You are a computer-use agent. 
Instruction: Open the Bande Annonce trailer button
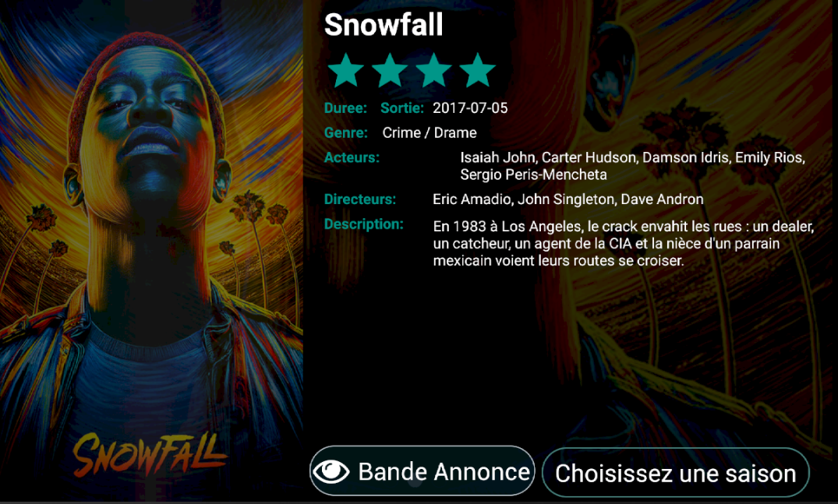423,471
